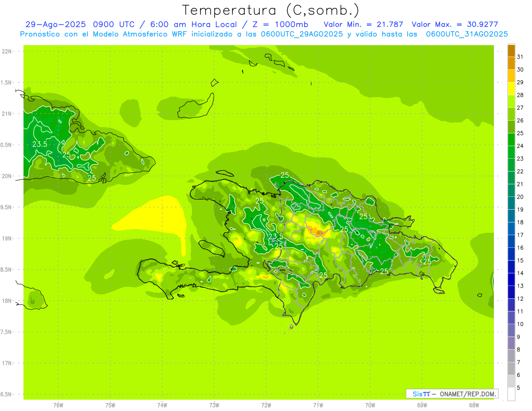The height and width of the screenshot is (411, 532).
Task: Click the '19N' latitude label
Action: [6, 239]
